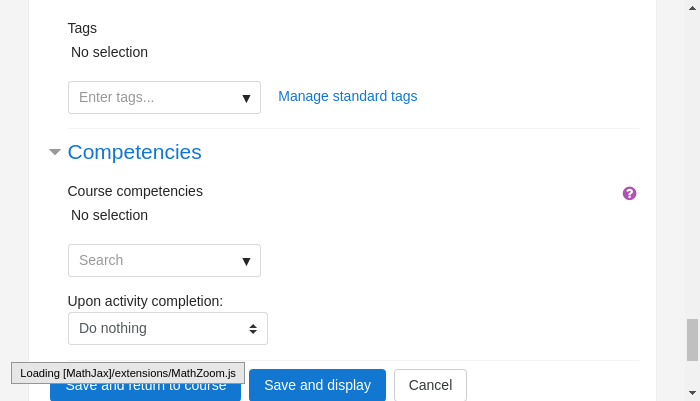Click the Competencies section heading

134,152
